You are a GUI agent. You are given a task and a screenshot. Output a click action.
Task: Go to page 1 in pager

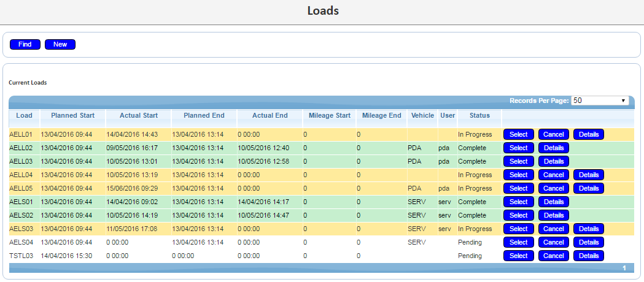[624, 268]
